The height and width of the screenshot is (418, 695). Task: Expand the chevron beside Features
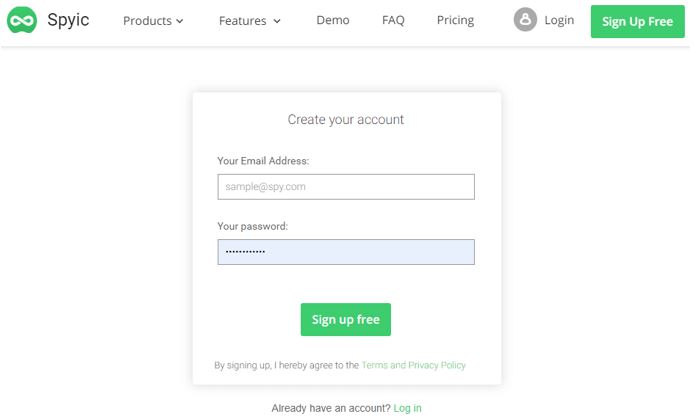277,21
